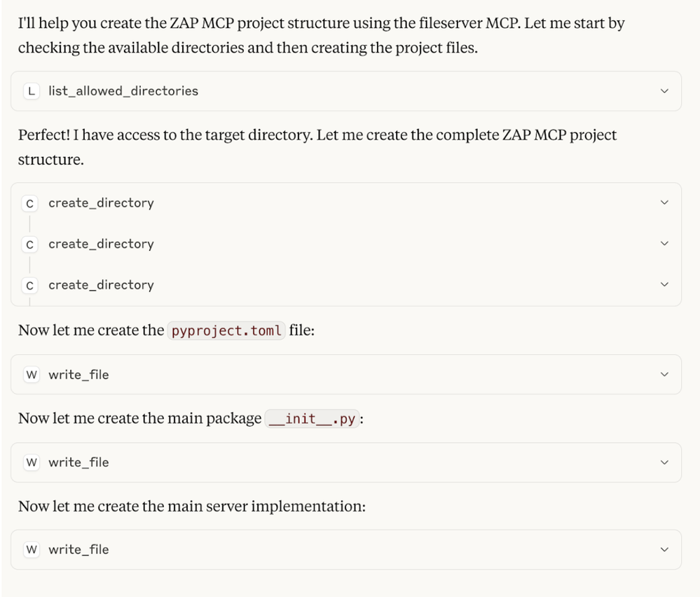Expand chevron of write_file for __init__.py
This screenshot has height=597, width=700.
point(664,462)
